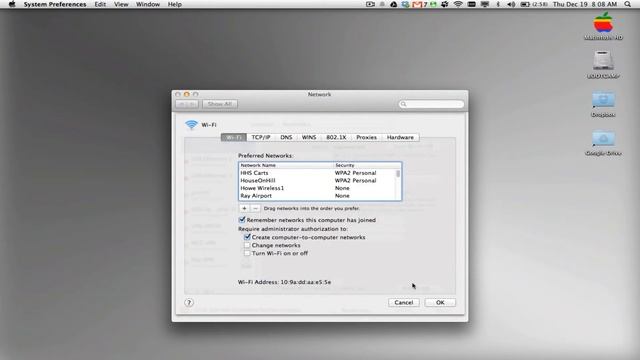The height and width of the screenshot is (360, 640).
Task: Open the View menu
Action: pos(121,4)
